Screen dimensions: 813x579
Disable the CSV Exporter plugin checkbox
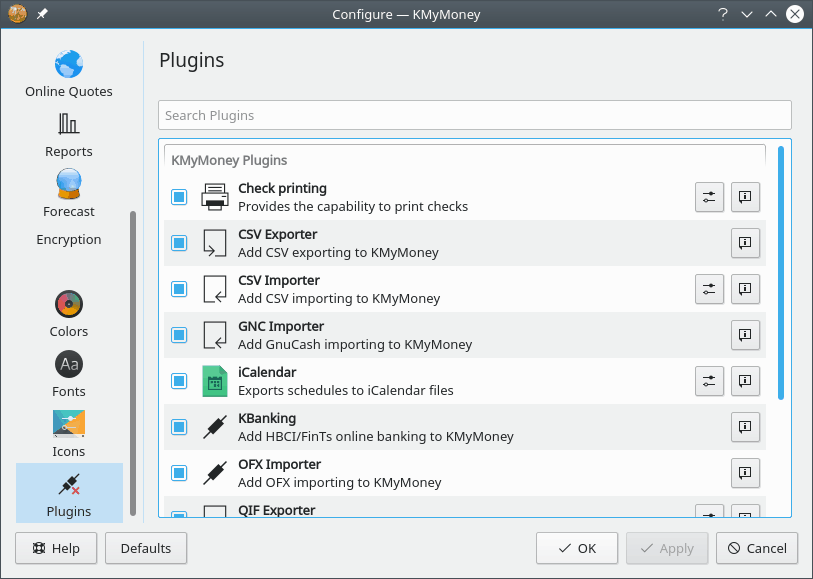coord(179,243)
